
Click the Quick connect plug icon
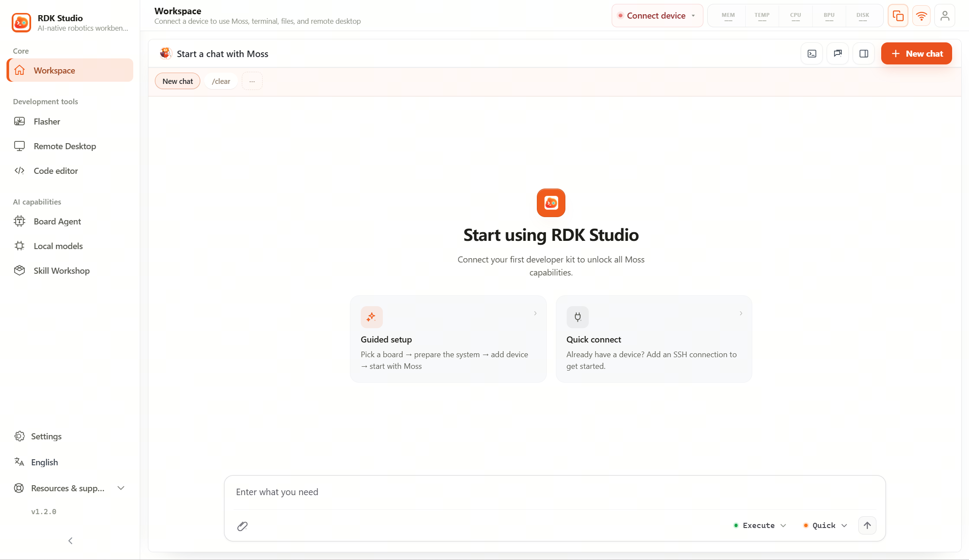click(578, 317)
